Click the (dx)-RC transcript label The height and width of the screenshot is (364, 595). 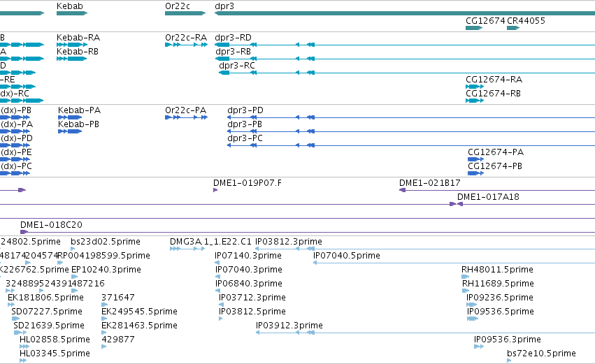pos(15,94)
